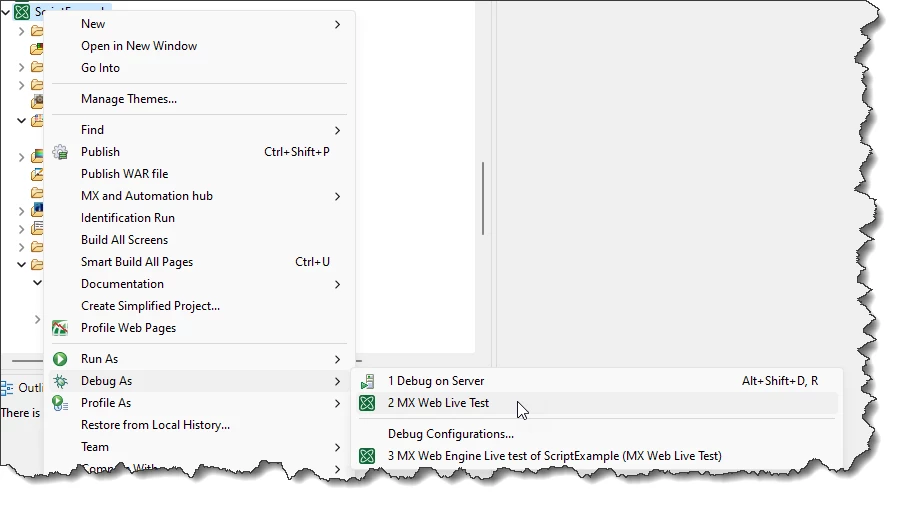The width and height of the screenshot is (901, 505).
Task: Click the MX Web Live Test icon
Action: (367, 403)
